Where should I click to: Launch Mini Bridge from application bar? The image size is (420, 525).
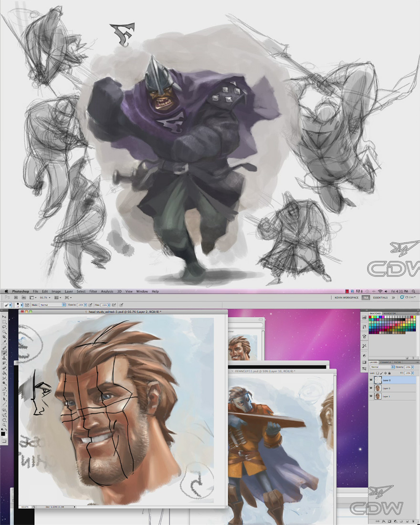click(x=24, y=298)
